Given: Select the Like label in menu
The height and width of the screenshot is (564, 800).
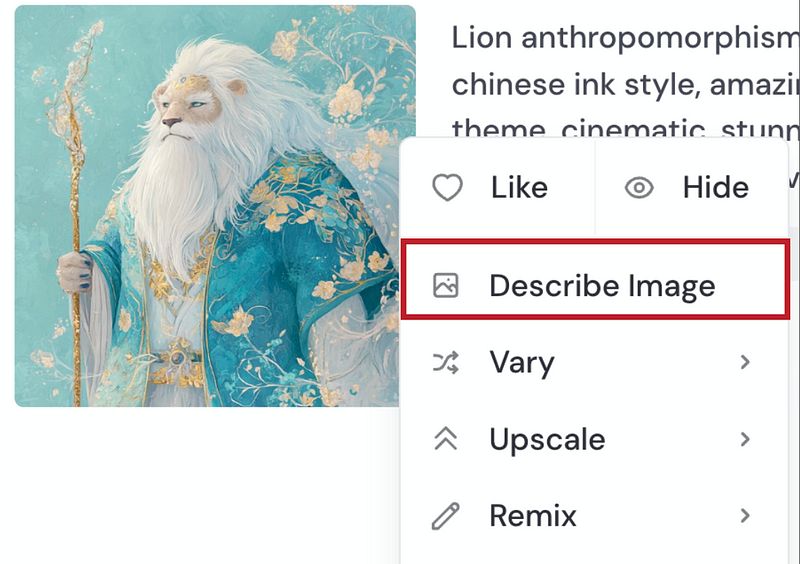Looking at the screenshot, I should coord(519,187).
